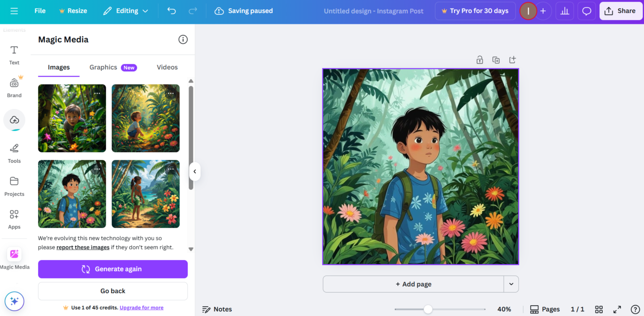Switch to the Graphics tab
The width and height of the screenshot is (644, 316).
click(x=103, y=67)
